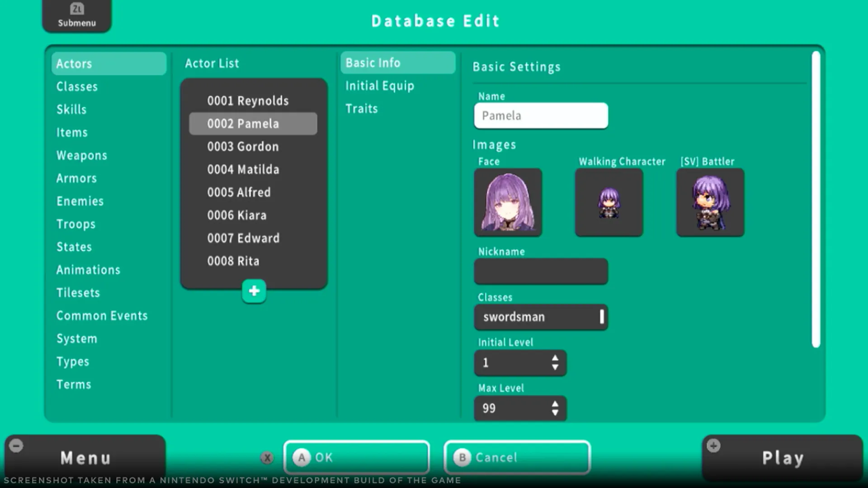The height and width of the screenshot is (488, 868).
Task: Click the Basic Settings vertical scrollbar
Action: (816, 199)
